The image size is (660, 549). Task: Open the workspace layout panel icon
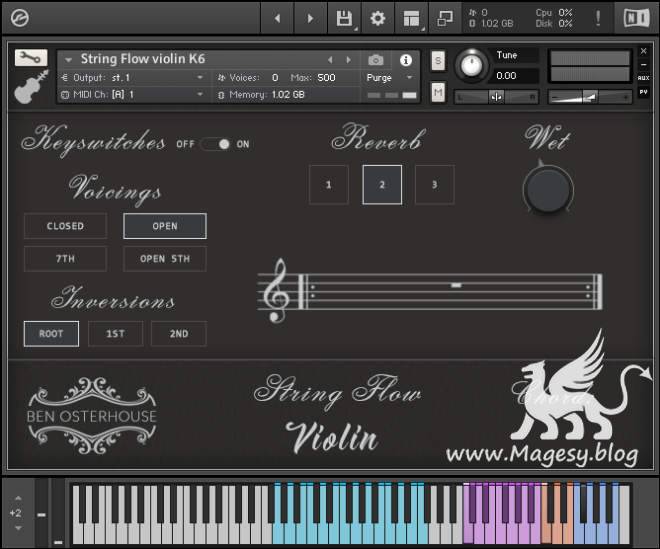tap(411, 19)
